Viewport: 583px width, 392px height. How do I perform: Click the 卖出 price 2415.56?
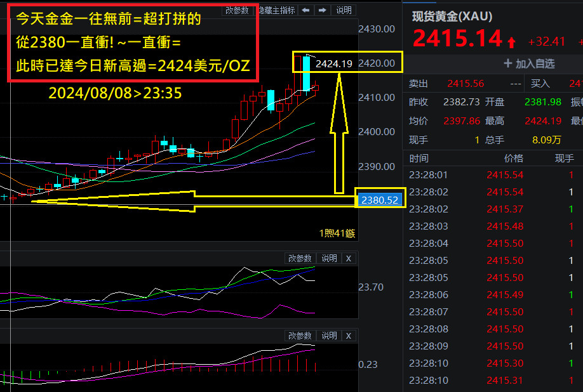[x=466, y=84]
